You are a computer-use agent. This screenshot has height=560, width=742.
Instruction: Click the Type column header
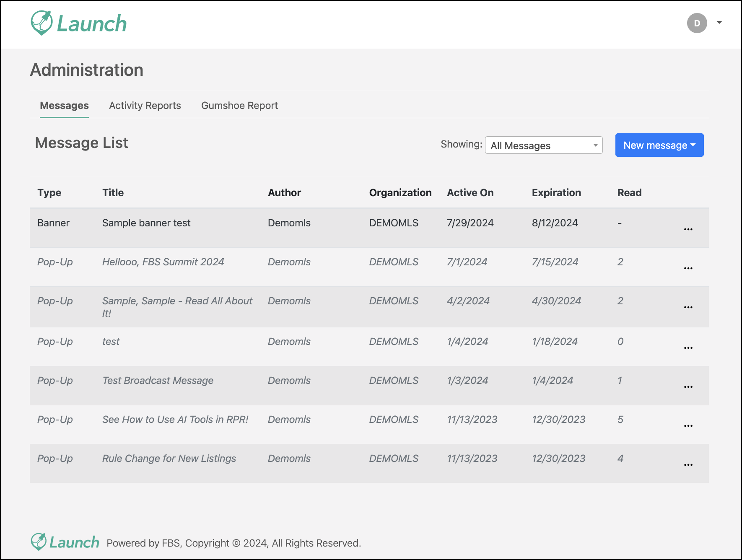point(49,193)
